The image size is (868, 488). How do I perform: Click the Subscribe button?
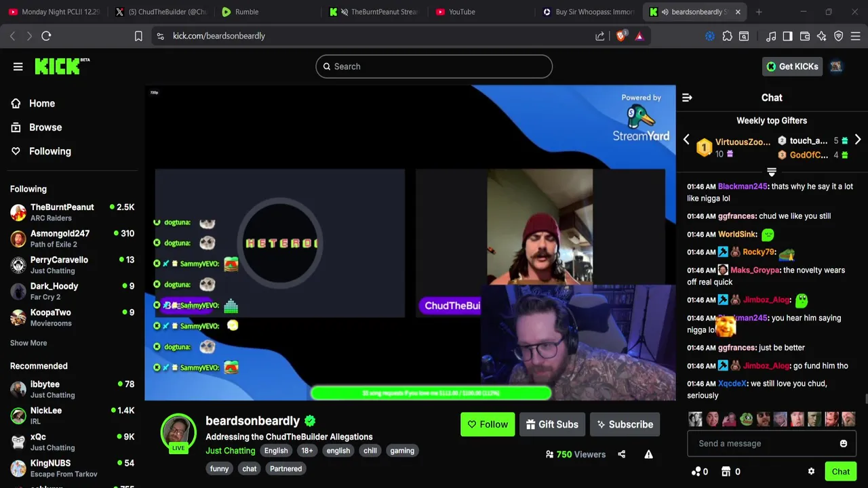pos(625,424)
